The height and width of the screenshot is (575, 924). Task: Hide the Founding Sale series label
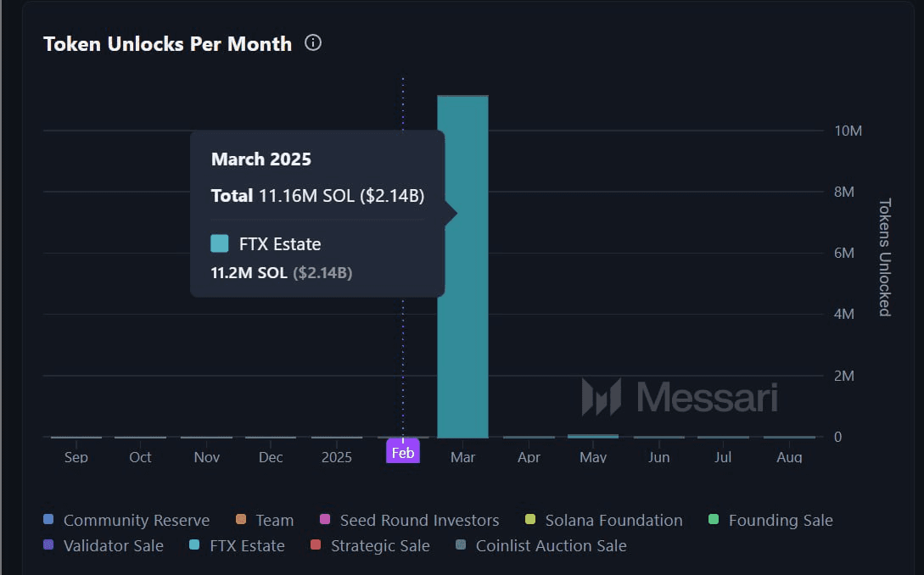[781, 520]
